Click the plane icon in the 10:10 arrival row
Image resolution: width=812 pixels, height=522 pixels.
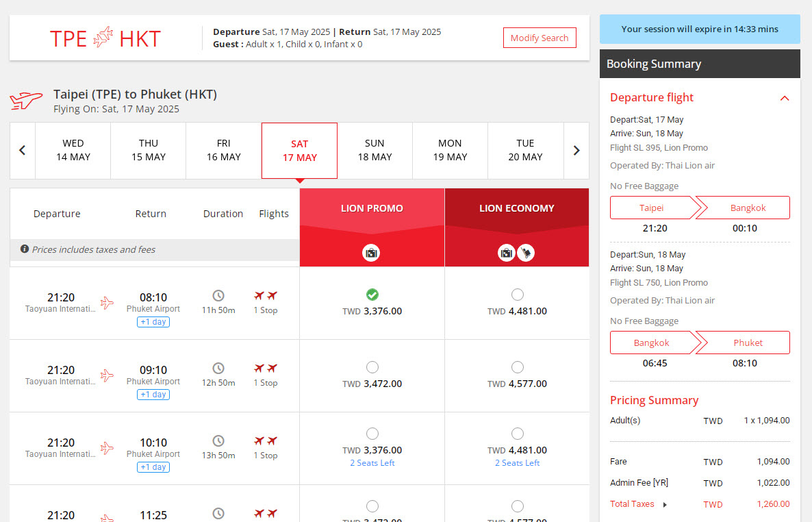[107, 448]
